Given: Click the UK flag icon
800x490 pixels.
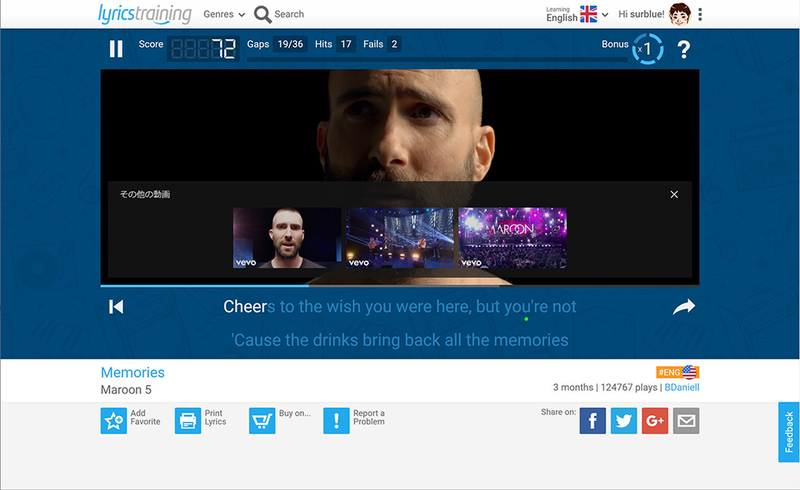Looking at the screenshot, I should click(588, 14).
